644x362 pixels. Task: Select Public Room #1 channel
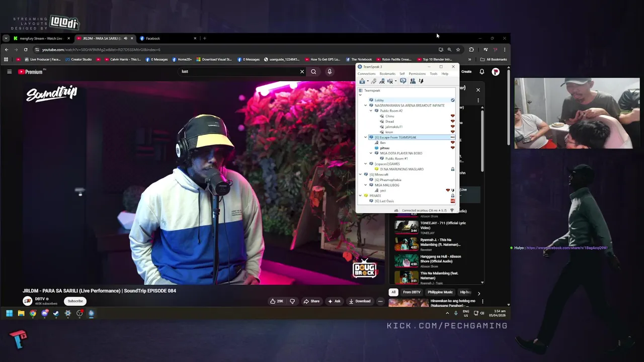(x=396, y=158)
